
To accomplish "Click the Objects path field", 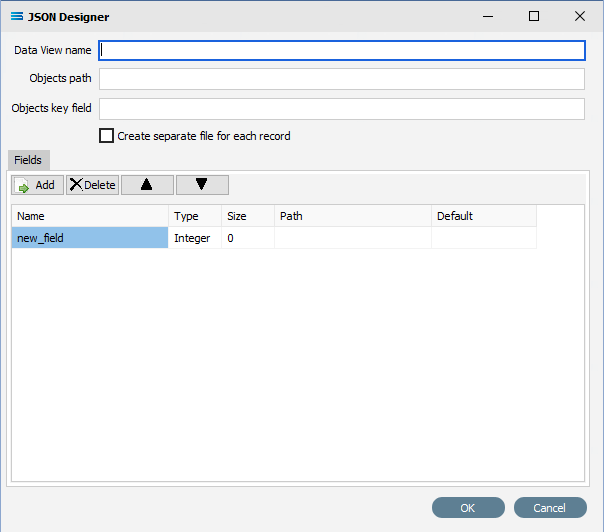I will coord(342,79).
